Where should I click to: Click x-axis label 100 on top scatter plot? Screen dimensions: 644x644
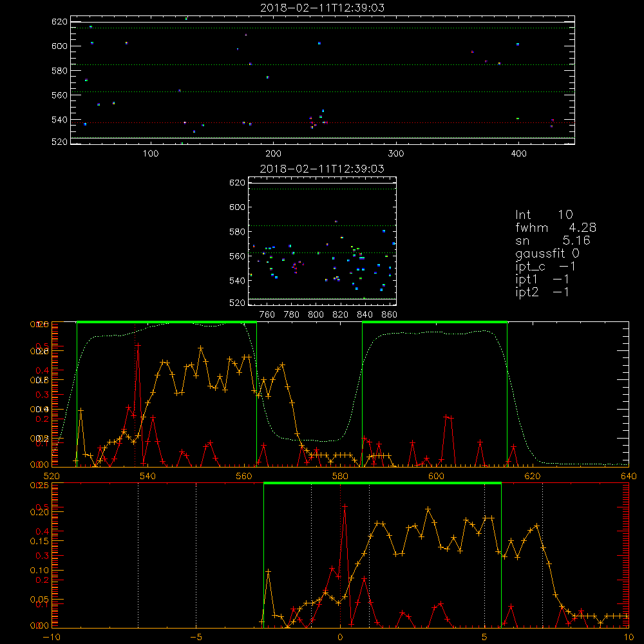tap(151, 154)
